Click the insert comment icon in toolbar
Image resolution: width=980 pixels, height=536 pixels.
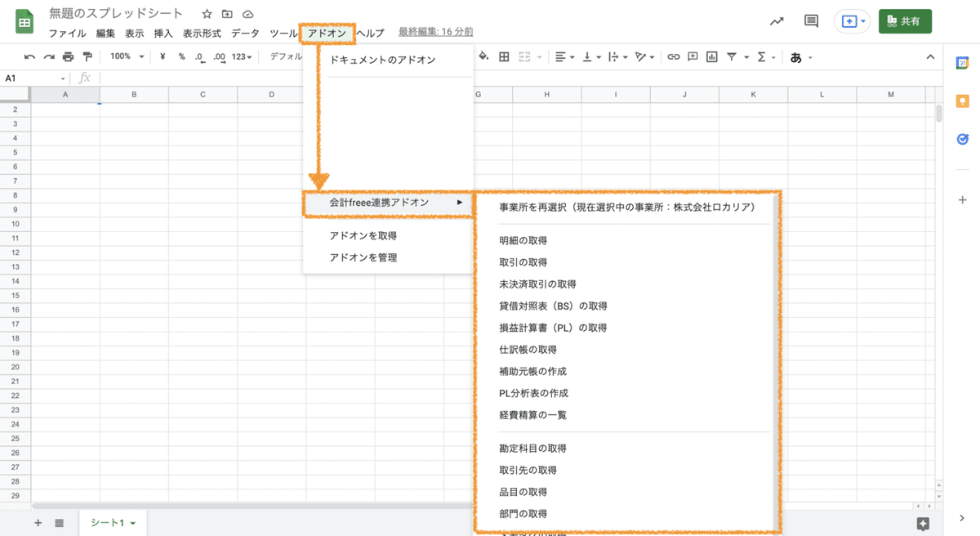693,56
